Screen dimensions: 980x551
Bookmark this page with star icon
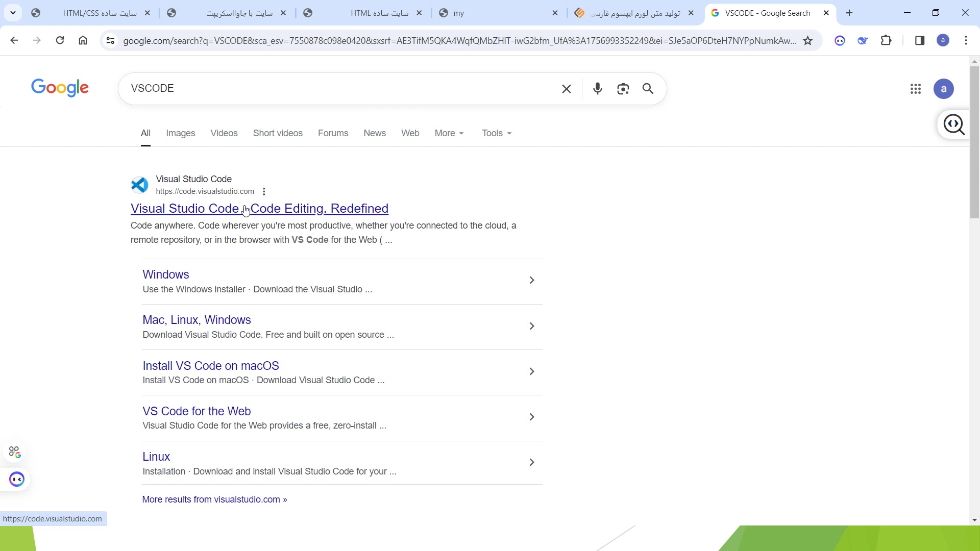click(807, 41)
